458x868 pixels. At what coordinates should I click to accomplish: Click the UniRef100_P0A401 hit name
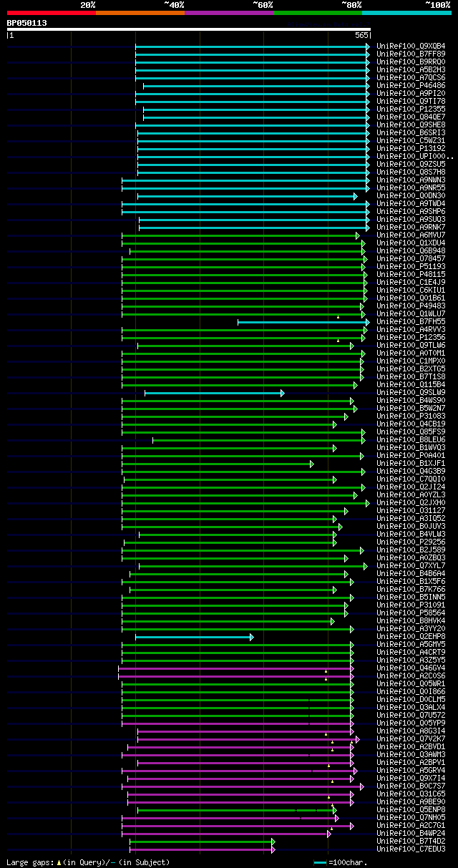(411, 456)
